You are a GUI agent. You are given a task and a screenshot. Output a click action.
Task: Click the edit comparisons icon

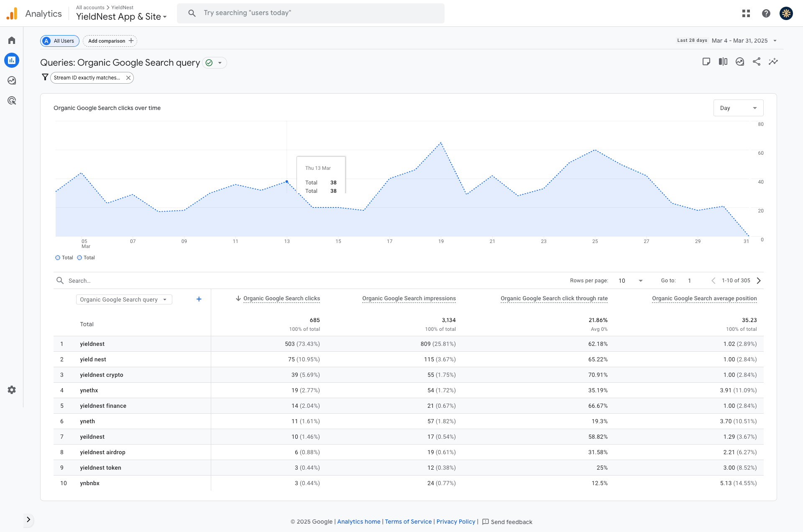[x=723, y=62]
